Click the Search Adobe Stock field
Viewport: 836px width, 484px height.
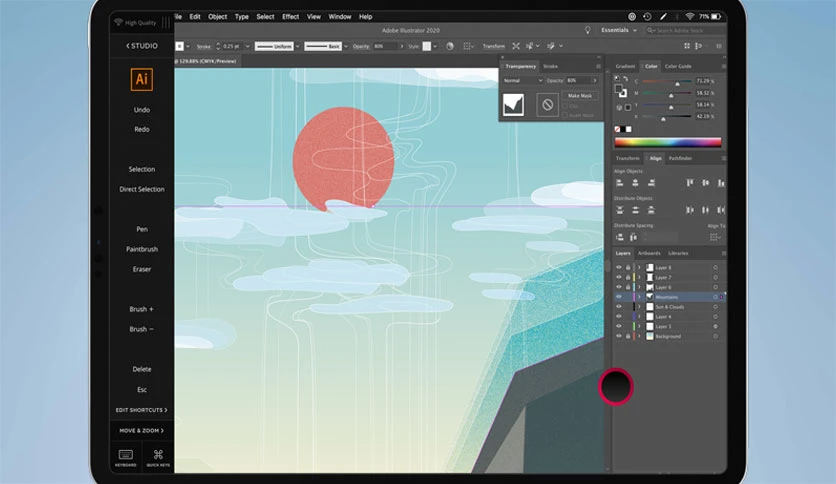click(685, 30)
